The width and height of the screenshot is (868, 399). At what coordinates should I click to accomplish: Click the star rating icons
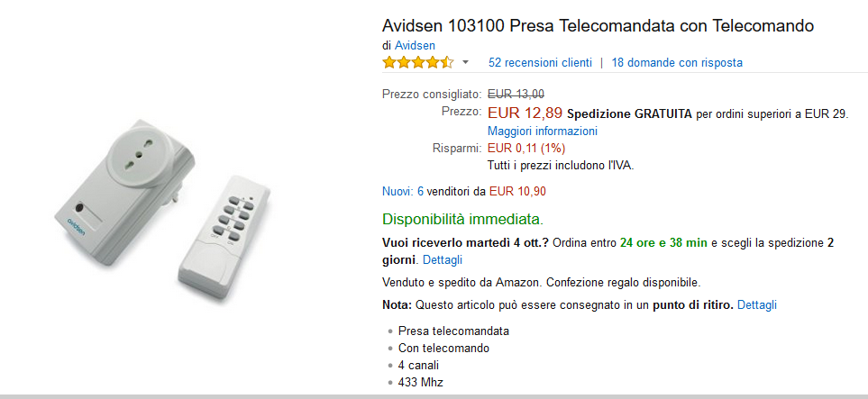click(417, 62)
